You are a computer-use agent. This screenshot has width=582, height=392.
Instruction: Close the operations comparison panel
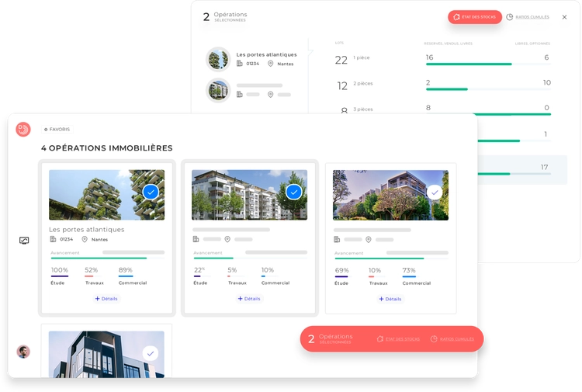(x=564, y=17)
